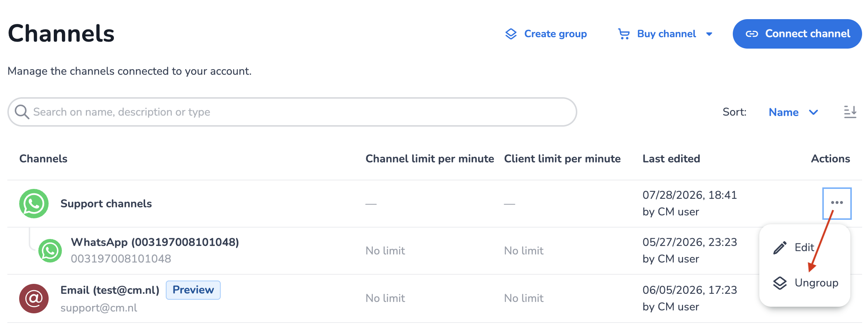The height and width of the screenshot is (324, 868).
Task: Click the Client limit per minute header
Action: pyautogui.click(x=562, y=159)
